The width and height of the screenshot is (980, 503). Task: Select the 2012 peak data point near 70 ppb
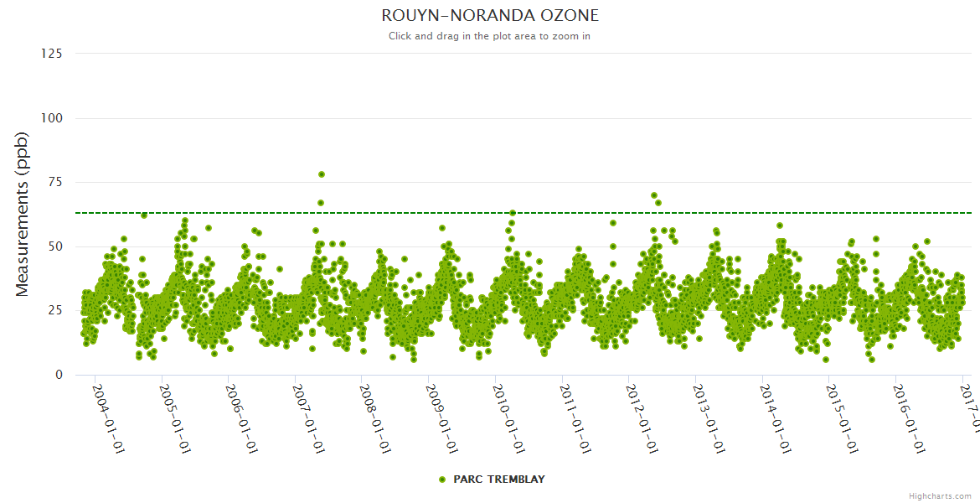click(x=654, y=195)
